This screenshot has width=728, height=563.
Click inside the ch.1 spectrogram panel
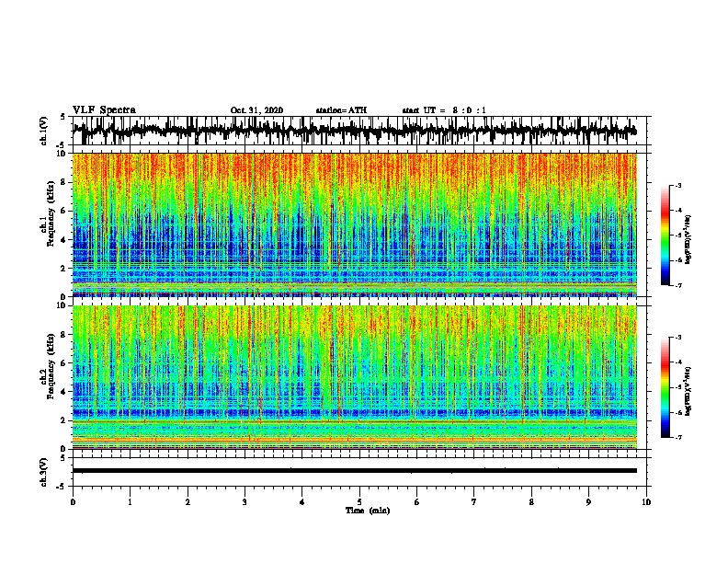(x=355, y=224)
